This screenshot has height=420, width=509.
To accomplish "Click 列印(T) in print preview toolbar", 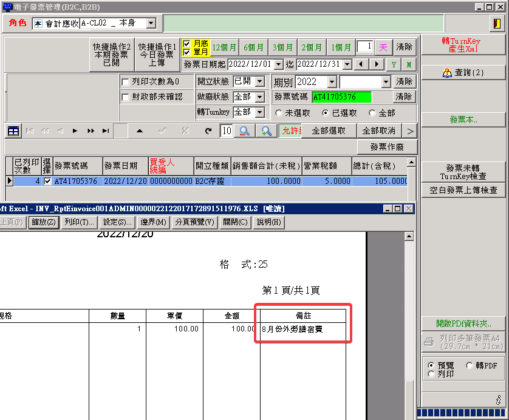I will click(80, 222).
